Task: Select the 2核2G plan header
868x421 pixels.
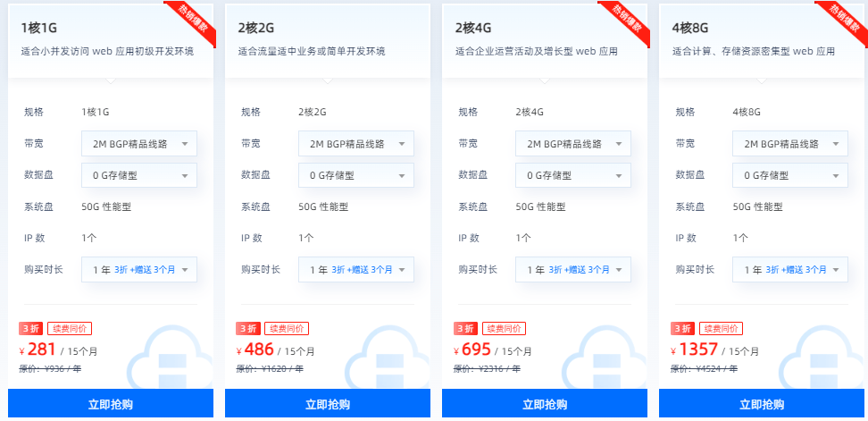Action: (328, 40)
